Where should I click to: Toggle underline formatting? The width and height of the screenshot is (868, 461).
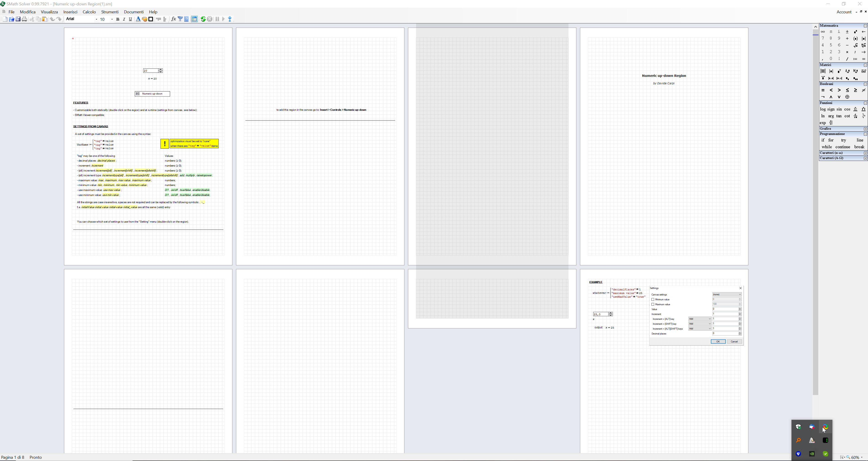tap(130, 19)
